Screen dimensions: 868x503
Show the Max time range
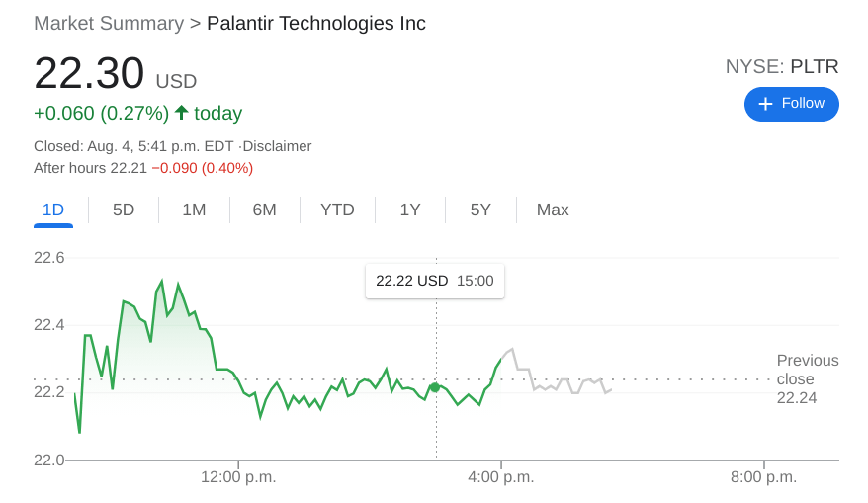coord(553,210)
